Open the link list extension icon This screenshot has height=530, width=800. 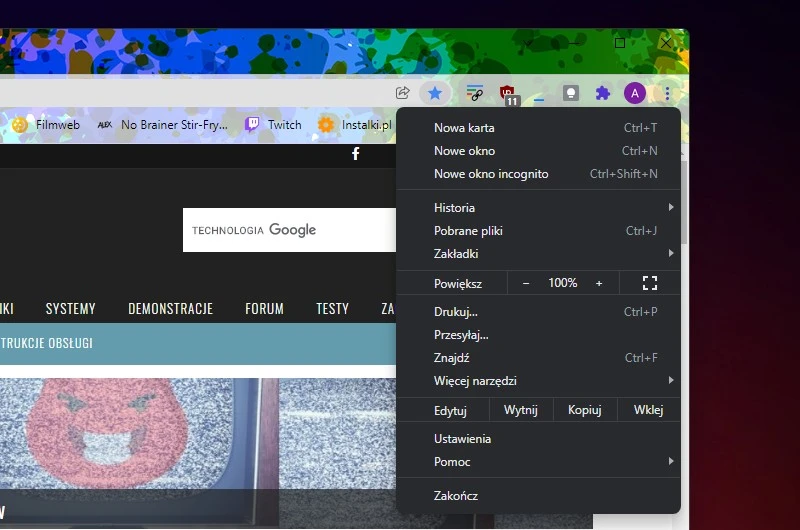pos(474,93)
